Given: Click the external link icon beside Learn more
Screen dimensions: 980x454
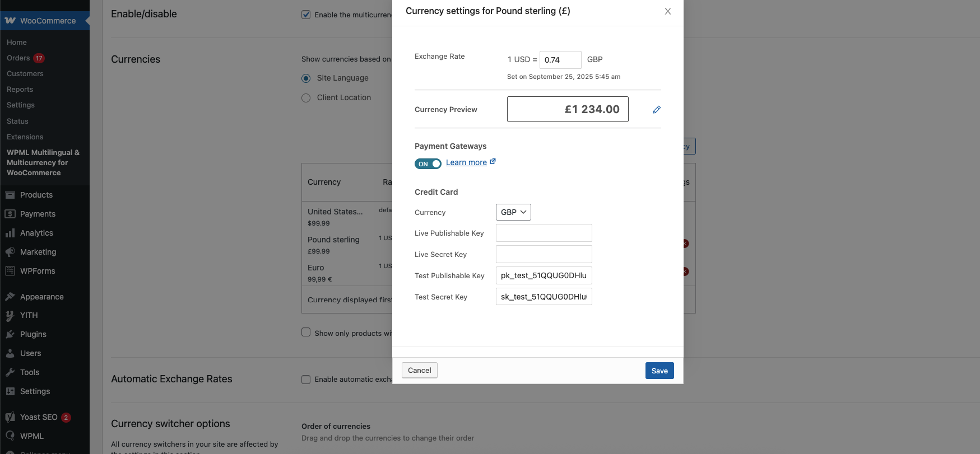Looking at the screenshot, I should 493,162.
